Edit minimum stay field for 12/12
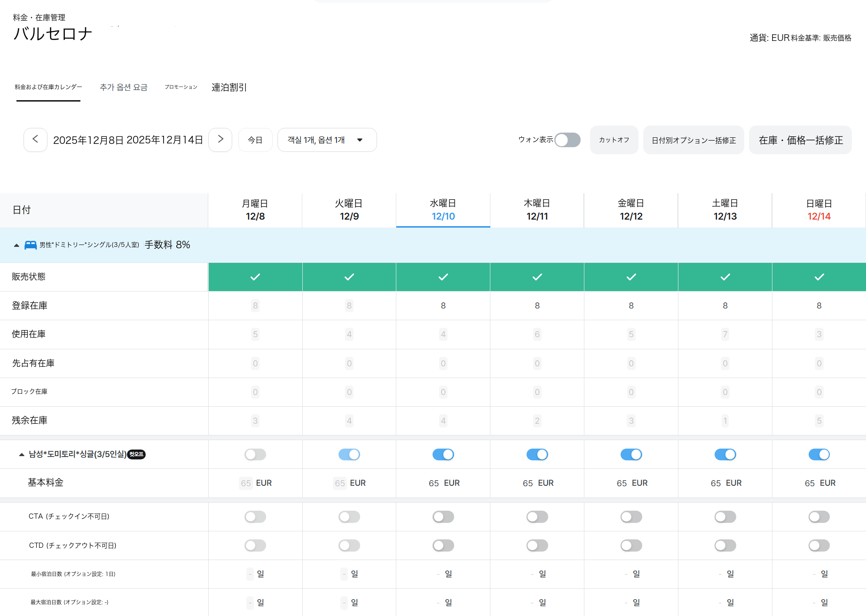The height and width of the screenshot is (616, 866). pos(627,574)
